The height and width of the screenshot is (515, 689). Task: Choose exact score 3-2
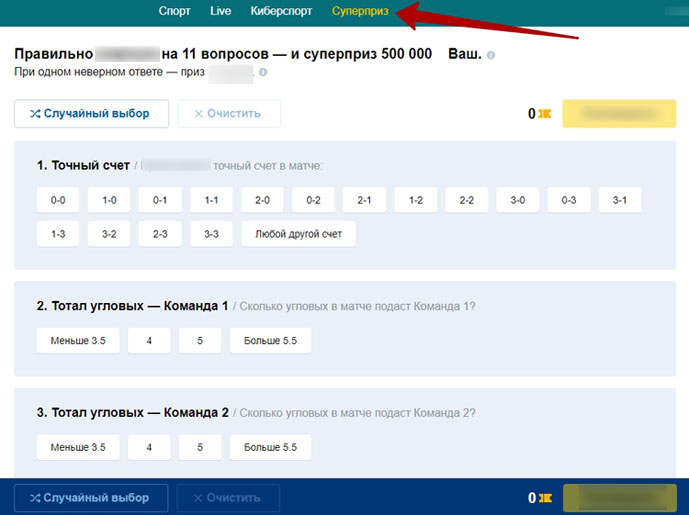tap(109, 234)
